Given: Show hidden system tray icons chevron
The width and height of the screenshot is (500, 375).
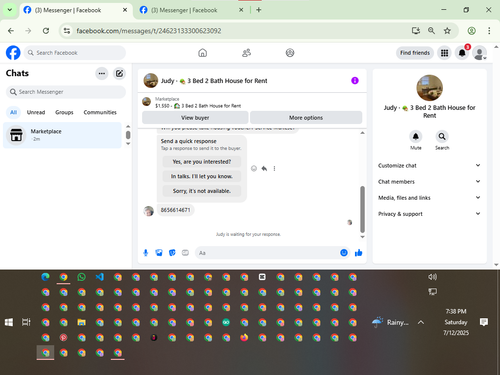Looking at the screenshot, I should (421, 322).
